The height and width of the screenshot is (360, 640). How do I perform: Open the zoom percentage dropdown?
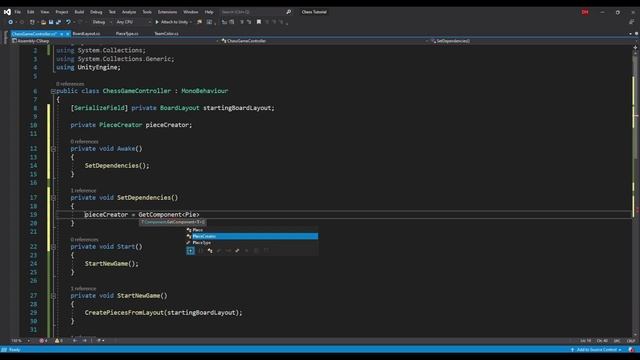point(20,340)
